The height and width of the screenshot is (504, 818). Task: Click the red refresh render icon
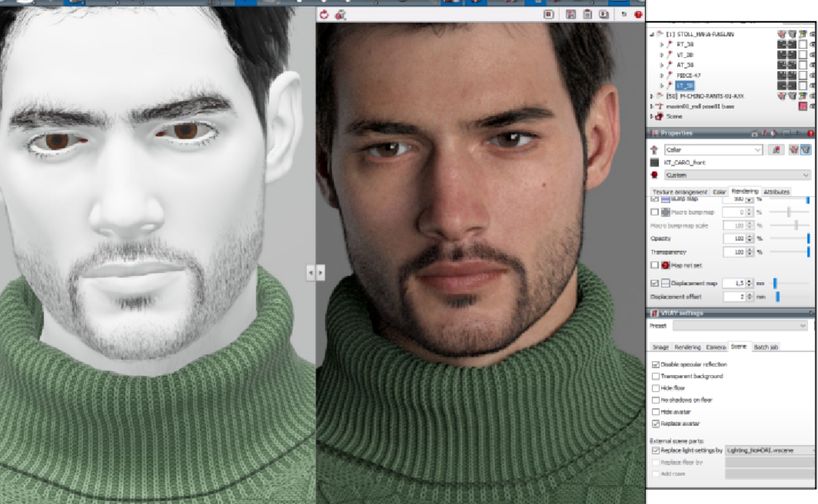324,14
